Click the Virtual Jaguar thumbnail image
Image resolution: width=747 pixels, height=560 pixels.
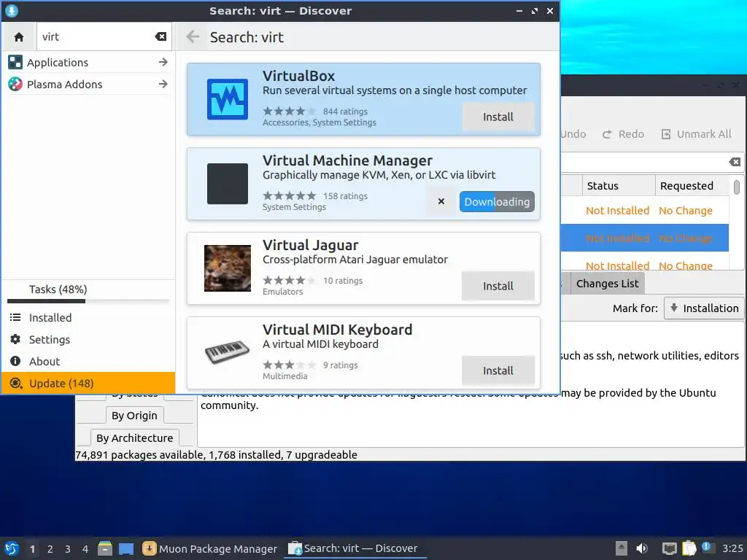pyautogui.click(x=228, y=268)
